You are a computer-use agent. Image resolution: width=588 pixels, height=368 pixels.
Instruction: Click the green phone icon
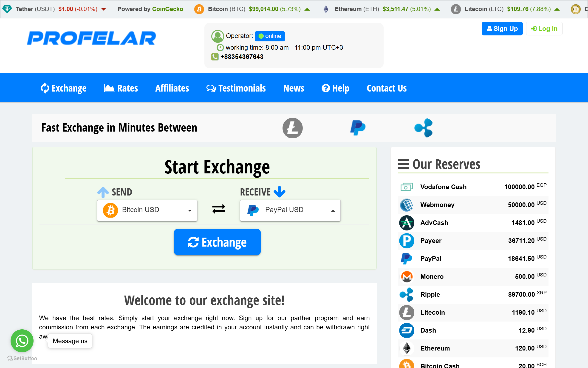(x=215, y=57)
